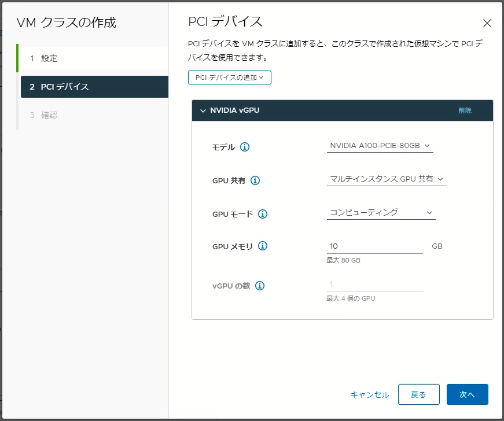
Task: Show the GPU モード info tooltip icon
Action: pos(263,214)
